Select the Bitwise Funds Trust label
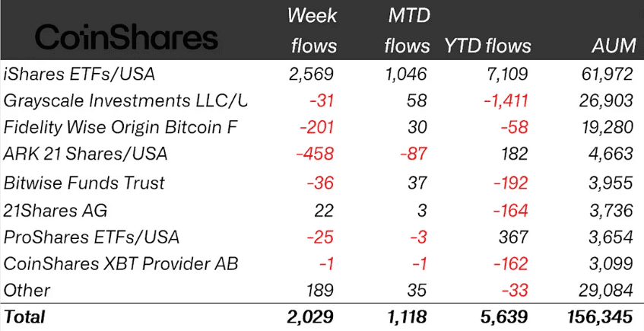Screen dimensions: 644x331 tap(84, 183)
